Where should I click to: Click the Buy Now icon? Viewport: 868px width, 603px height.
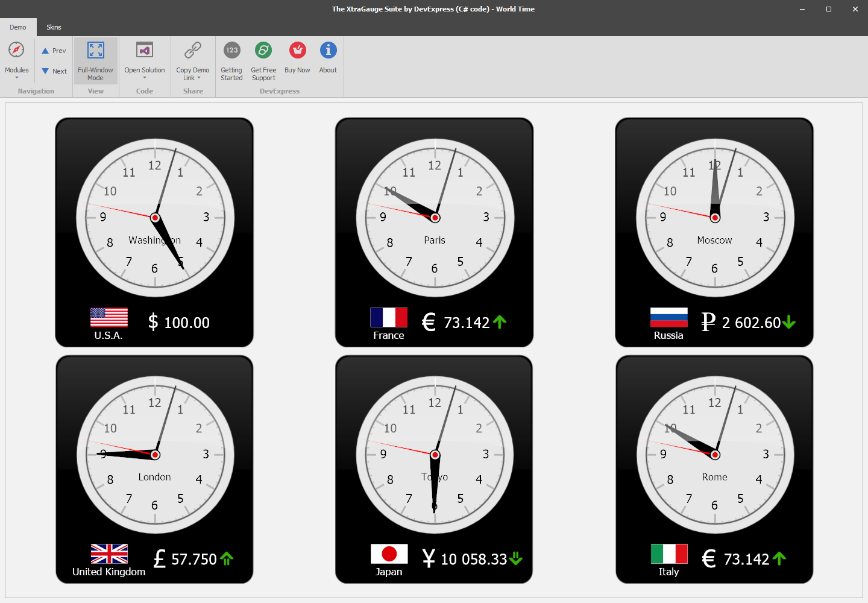coord(297,50)
